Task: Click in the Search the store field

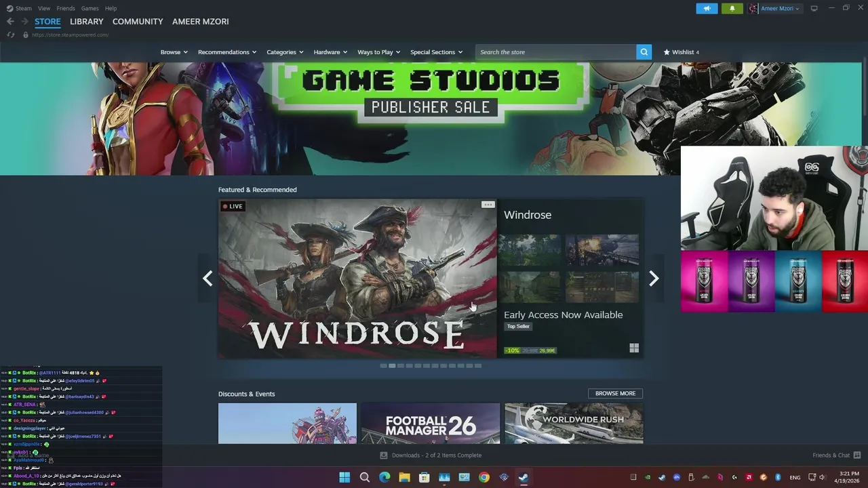Action: coord(556,52)
